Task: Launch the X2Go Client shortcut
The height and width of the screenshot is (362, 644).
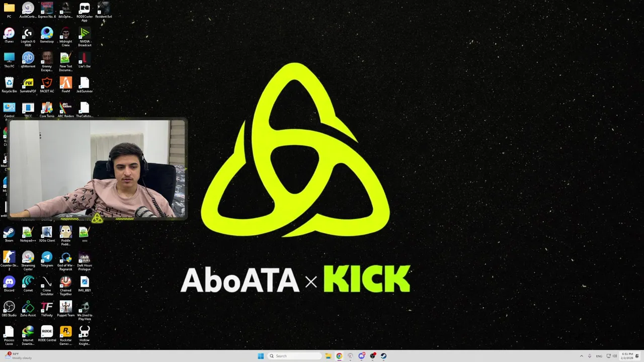Action: [x=47, y=234]
